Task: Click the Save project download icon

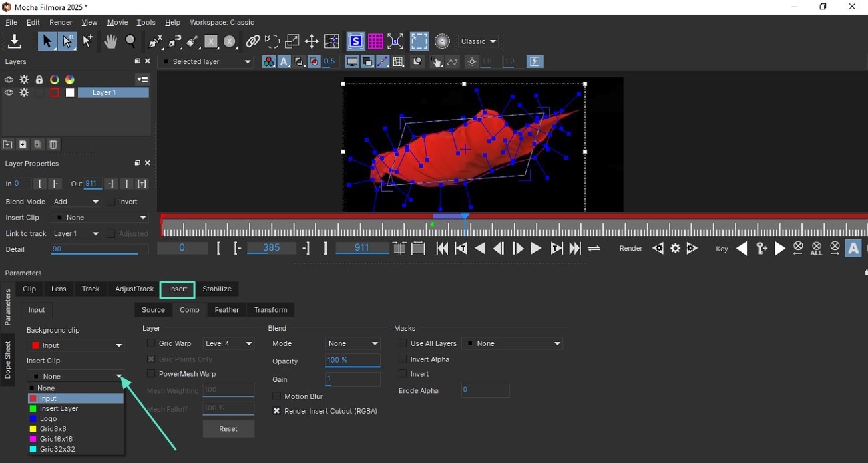Action: pyautogui.click(x=14, y=41)
